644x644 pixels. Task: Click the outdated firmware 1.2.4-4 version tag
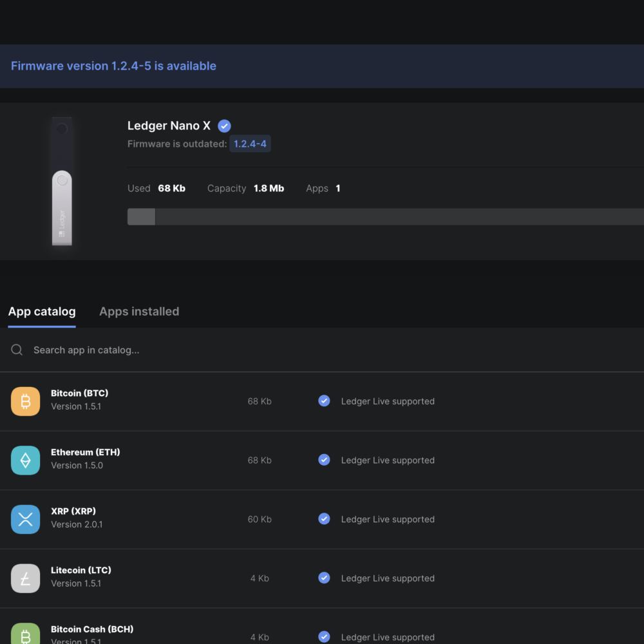[x=250, y=144]
